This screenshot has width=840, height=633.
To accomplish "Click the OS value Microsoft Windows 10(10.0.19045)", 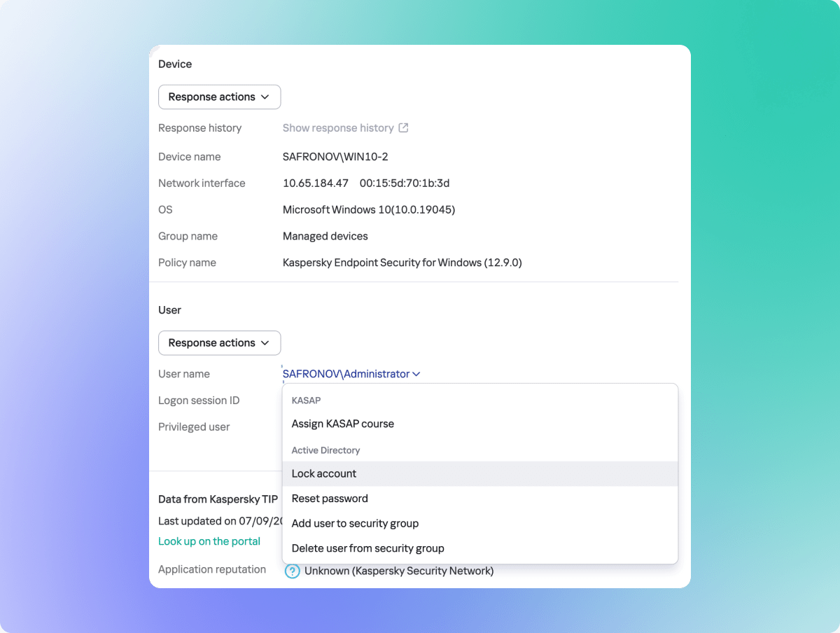I will pos(369,210).
